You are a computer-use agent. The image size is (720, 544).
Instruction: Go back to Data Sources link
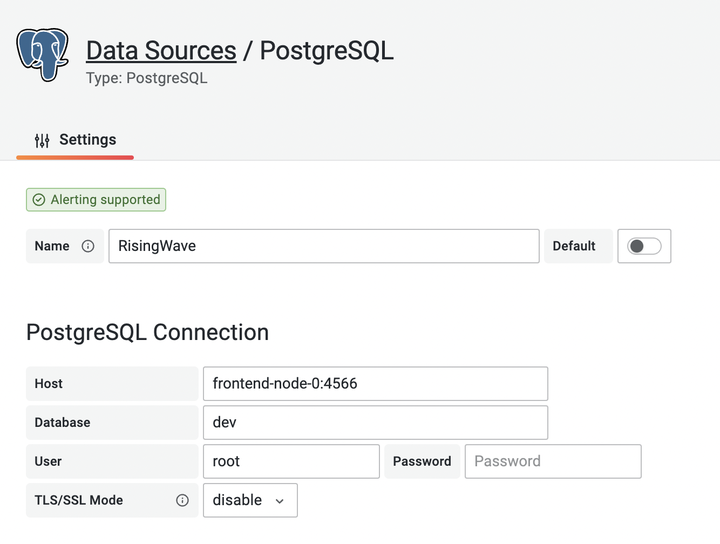pyautogui.click(x=161, y=50)
